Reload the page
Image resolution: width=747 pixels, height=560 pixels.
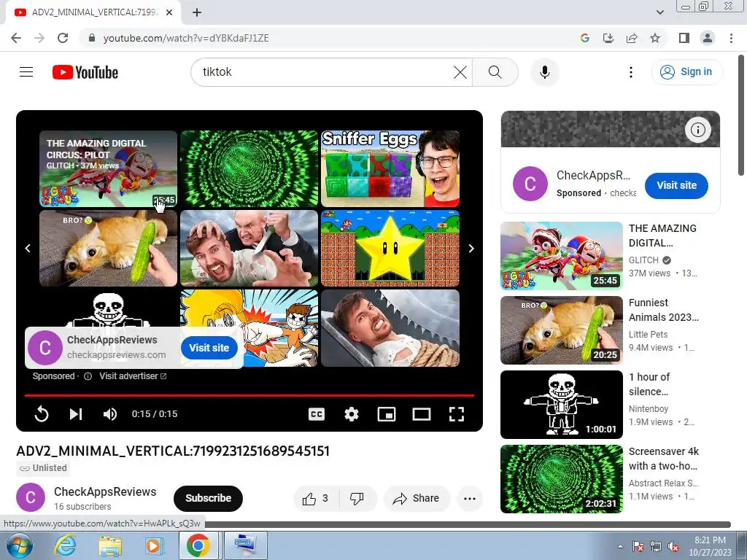pos(63,38)
